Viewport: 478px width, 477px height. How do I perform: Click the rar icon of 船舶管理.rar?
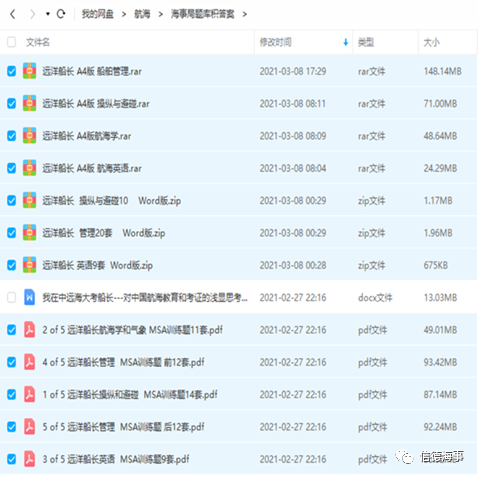[29, 71]
